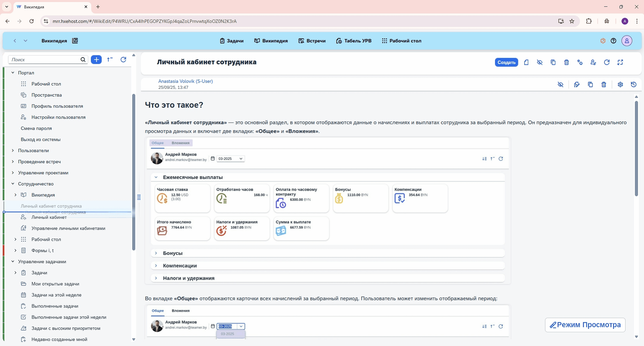The image size is (644, 346).
Task: Click the user access permissions icon
Action: pos(593,62)
